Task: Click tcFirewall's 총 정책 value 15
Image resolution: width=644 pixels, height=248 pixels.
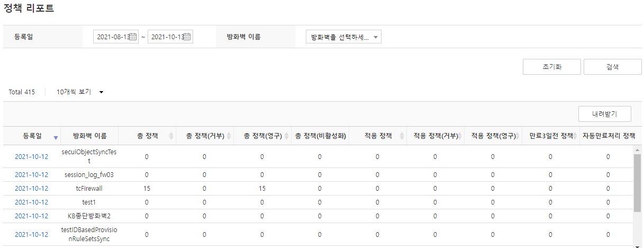Action: click(147, 189)
